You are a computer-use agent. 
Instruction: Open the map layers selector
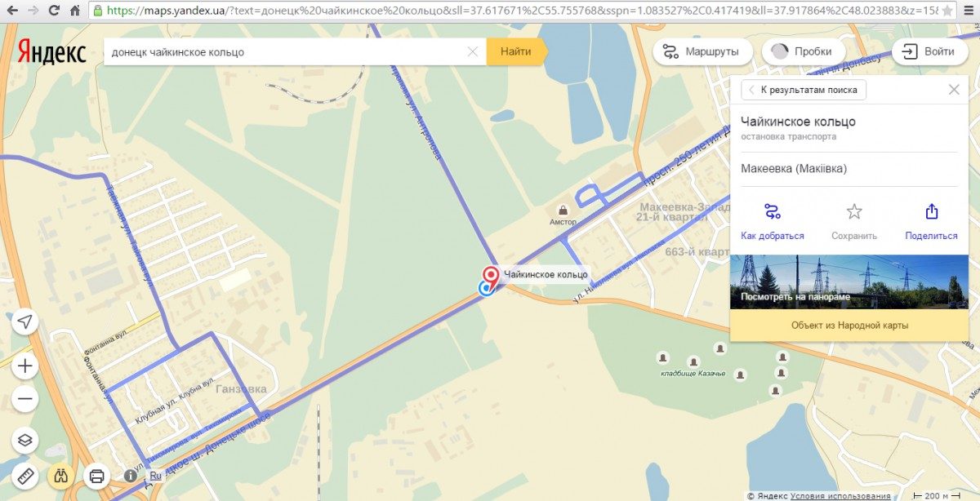click(25, 441)
